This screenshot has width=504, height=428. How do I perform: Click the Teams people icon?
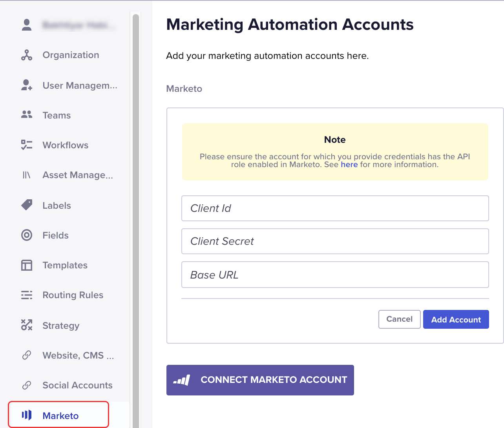pos(27,115)
